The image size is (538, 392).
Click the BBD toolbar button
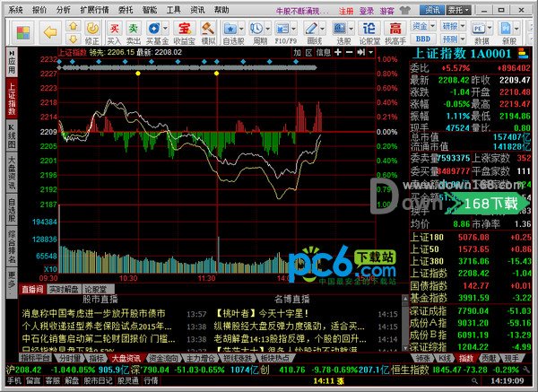[423, 39]
